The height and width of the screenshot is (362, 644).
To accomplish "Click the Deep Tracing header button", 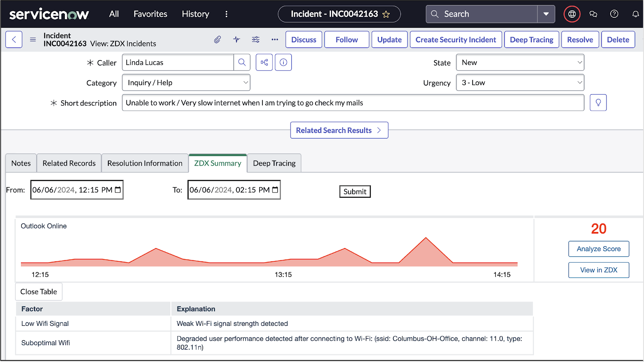I will click(531, 39).
